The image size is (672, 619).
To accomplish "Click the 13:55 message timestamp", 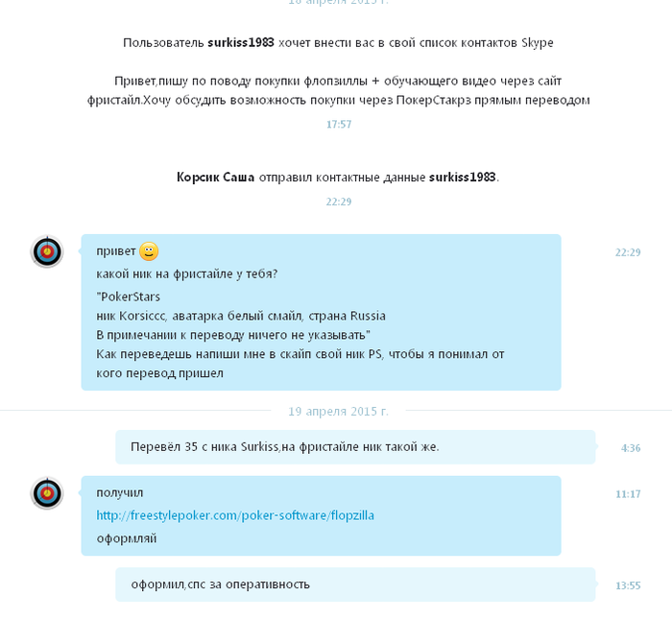I will tap(628, 585).
